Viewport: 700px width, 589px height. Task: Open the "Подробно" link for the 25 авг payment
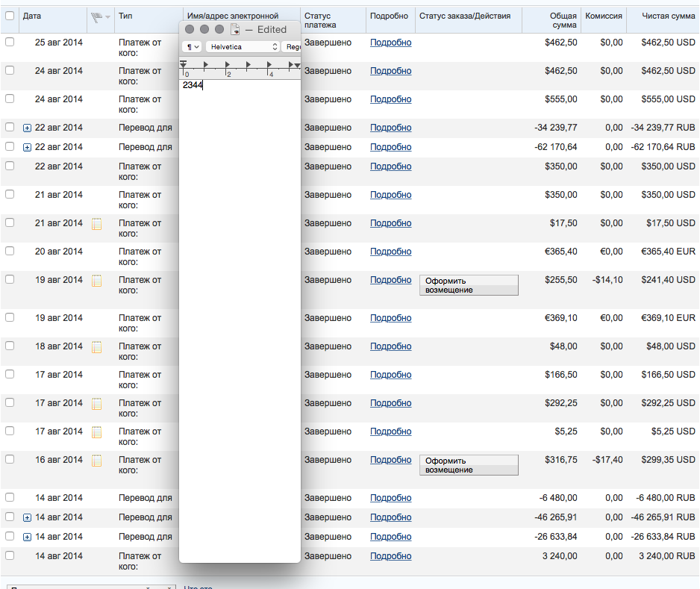(x=390, y=43)
